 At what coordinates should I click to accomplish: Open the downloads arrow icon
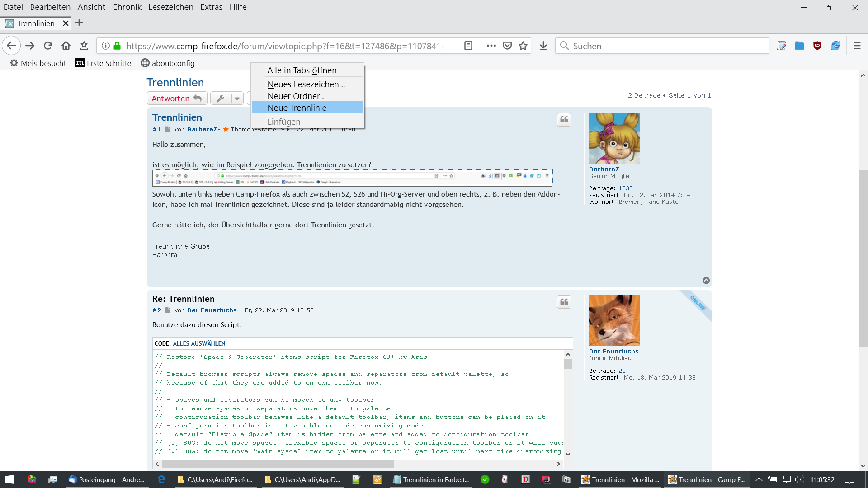(x=543, y=46)
